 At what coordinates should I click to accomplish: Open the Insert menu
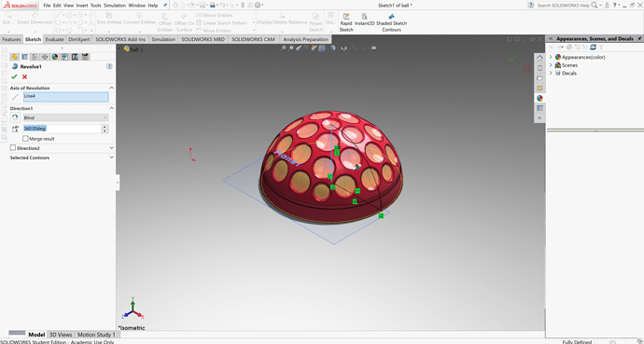(82, 6)
